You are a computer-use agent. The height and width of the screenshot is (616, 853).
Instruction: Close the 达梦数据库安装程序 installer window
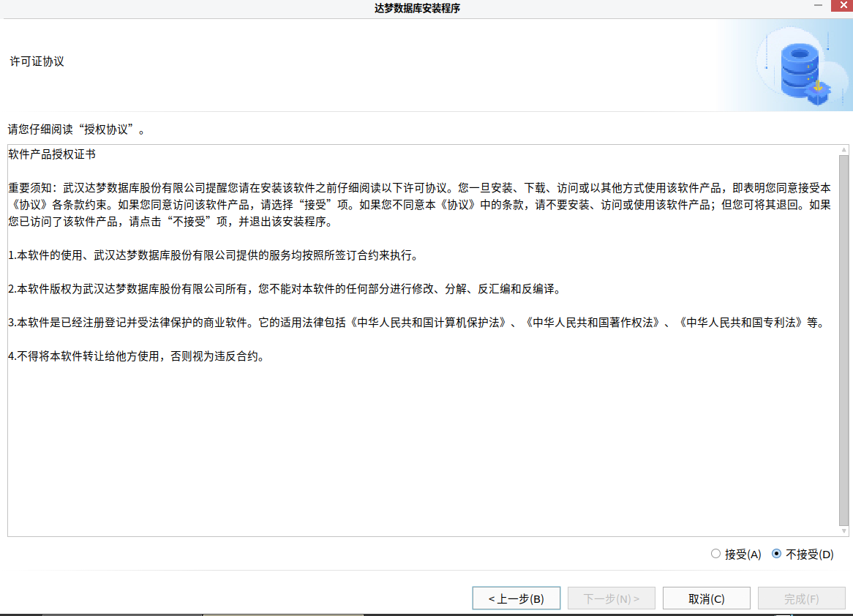pyautogui.click(x=842, y=5)
